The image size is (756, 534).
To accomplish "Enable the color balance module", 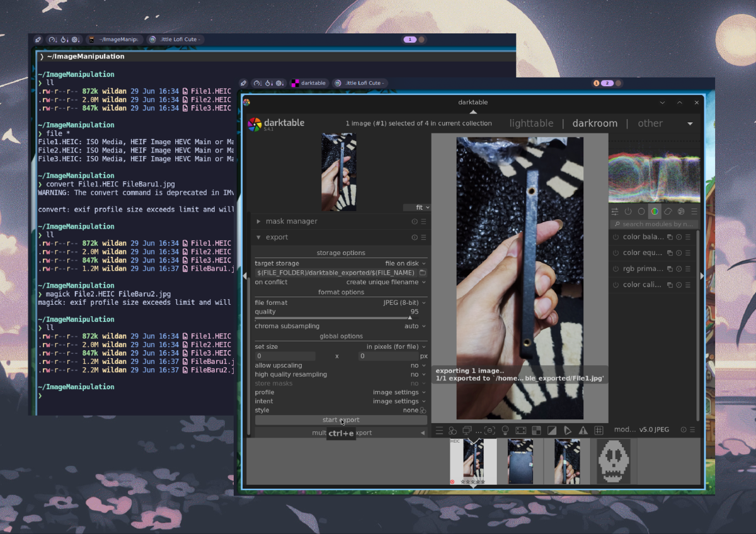I will tap(616, 237).
